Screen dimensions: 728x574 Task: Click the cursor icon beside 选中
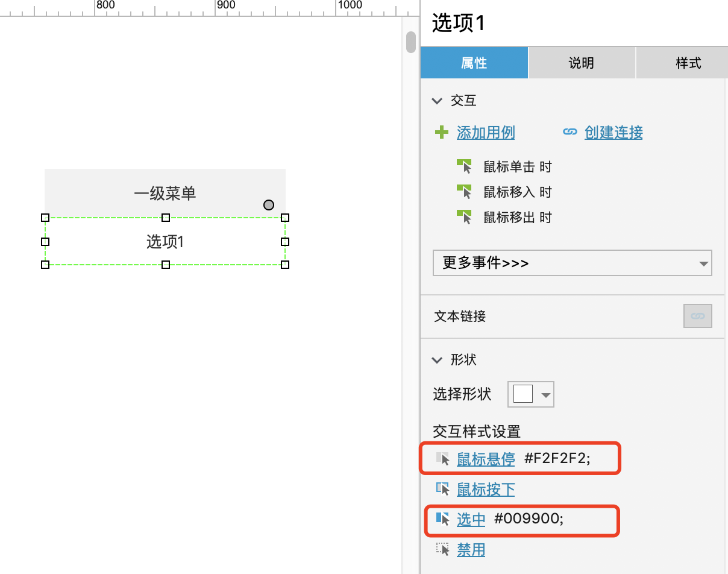443,519
